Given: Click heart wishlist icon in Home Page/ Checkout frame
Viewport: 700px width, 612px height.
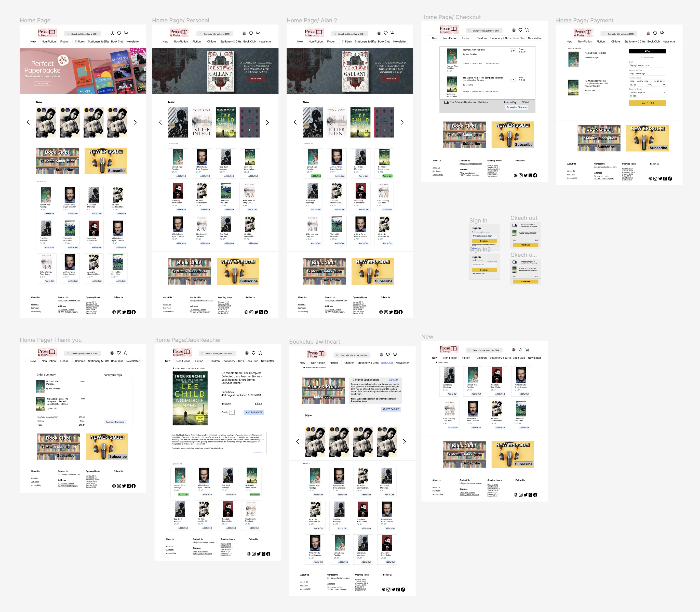Looking at the screenshot, I should tap(520, 30).
